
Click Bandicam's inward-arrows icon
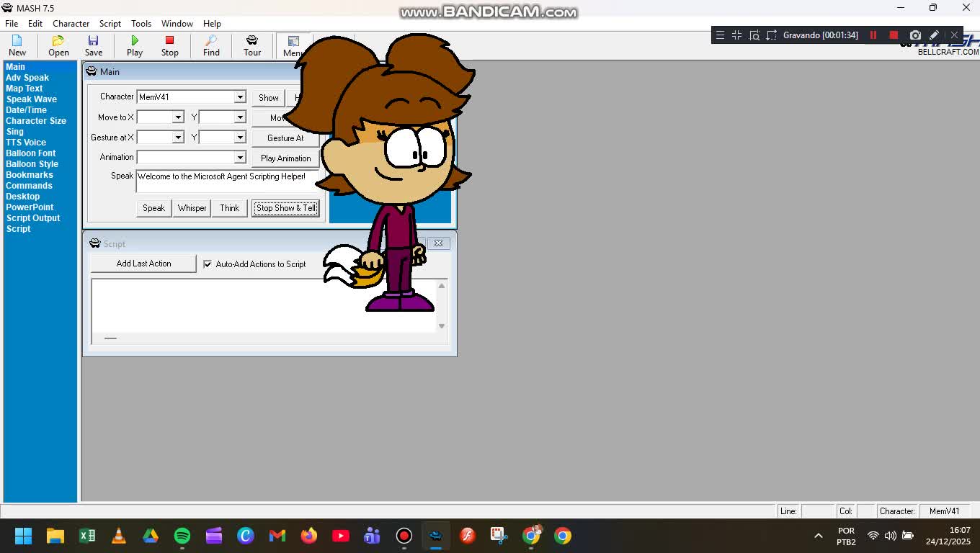click(x=736, y=35)
